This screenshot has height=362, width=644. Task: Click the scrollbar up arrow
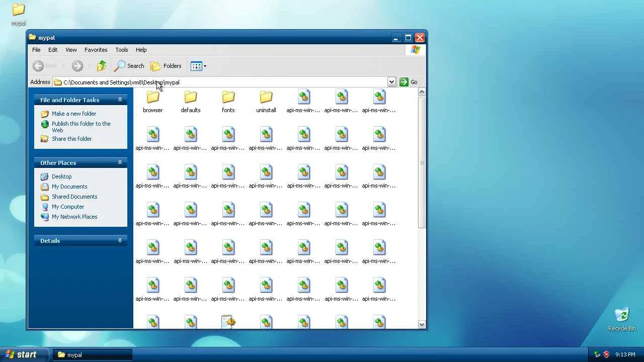[x=422, y=92]
